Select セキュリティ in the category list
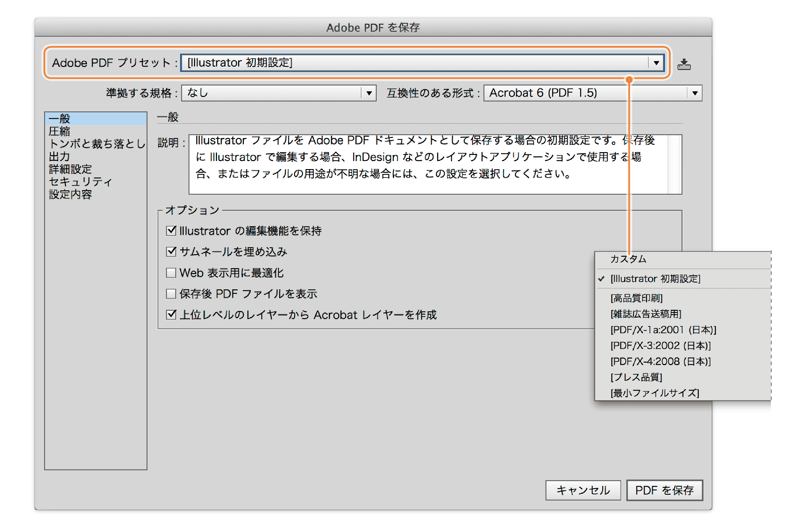Viewport: 796px width, 532px height. pos(95,182)
